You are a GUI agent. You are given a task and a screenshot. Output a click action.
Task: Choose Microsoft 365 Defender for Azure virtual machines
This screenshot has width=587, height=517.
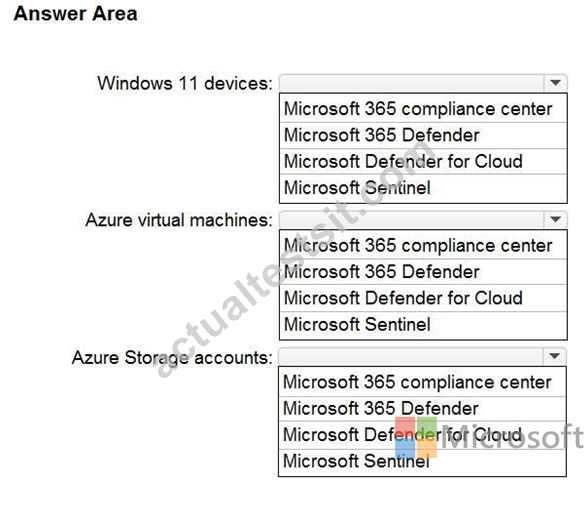click(x=423, y=272)
